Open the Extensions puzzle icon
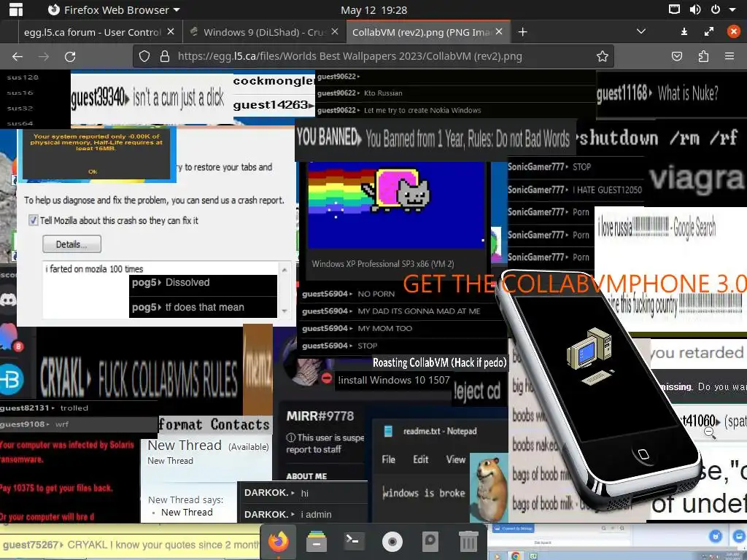 (x=703, y=57)
